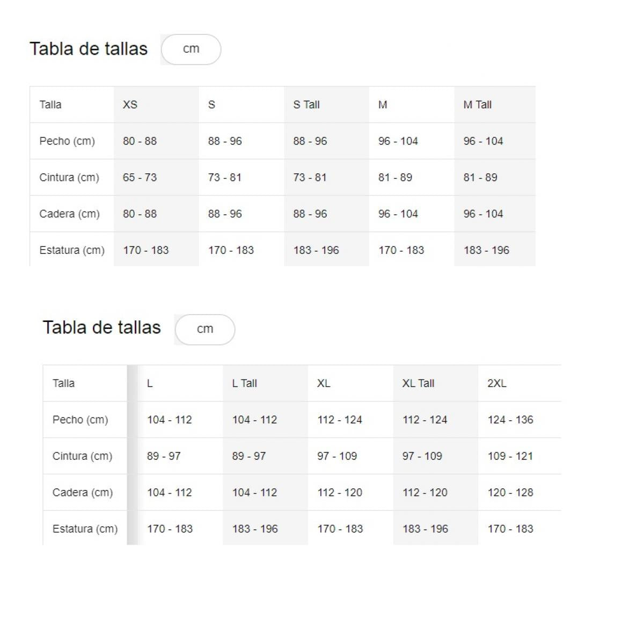644x644 pixels.
Task: Click the upper Tabla de tallas heading
Action: (89, 49)
